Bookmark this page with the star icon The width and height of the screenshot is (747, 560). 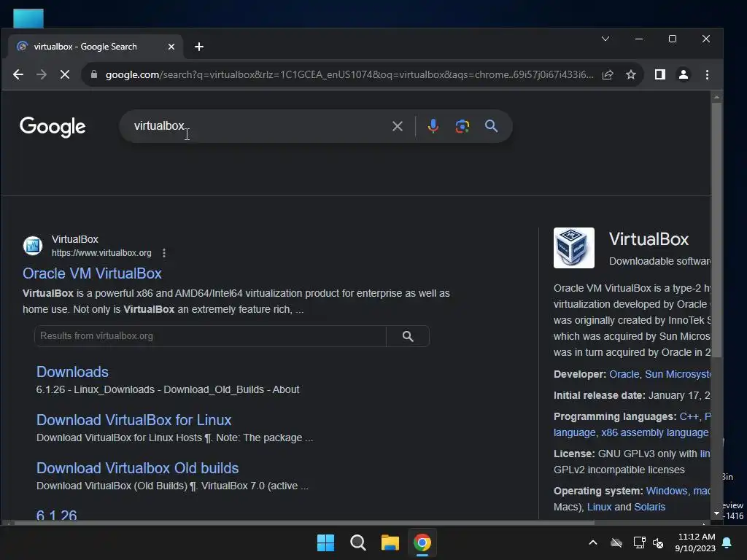coord(631,75)
